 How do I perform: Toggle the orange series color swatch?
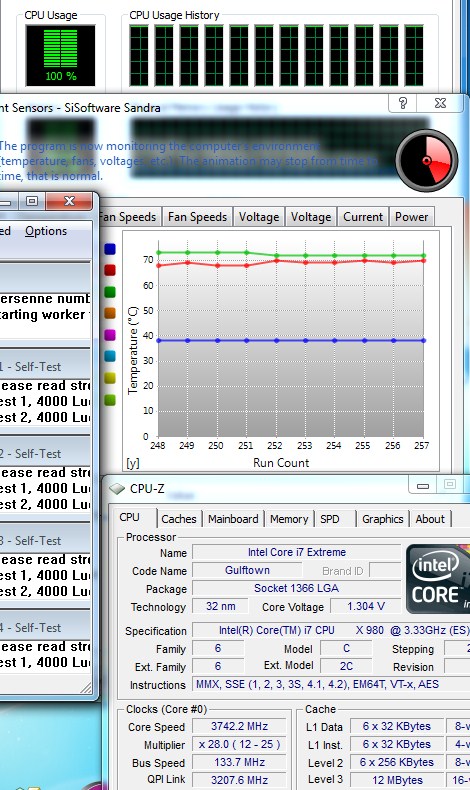[x=110, y=313]
